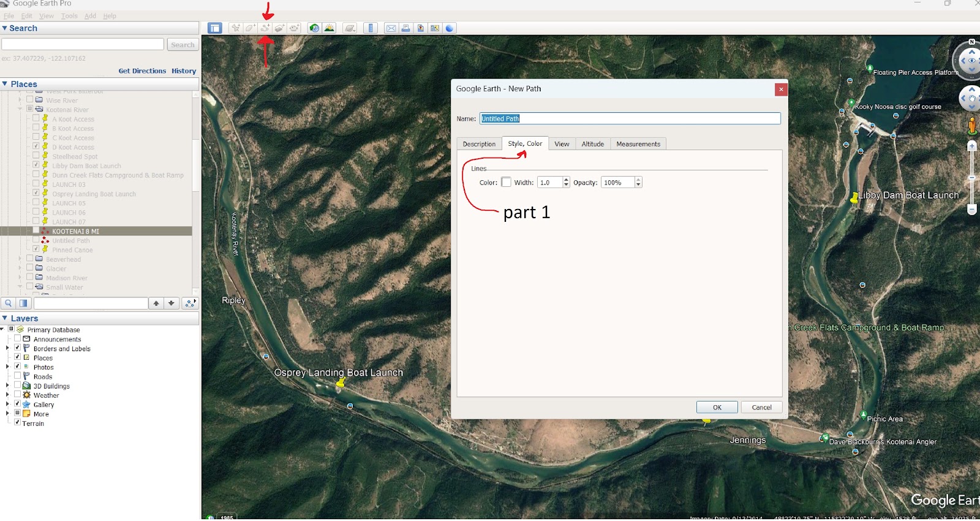Enable the 3D Buildings layer checkbox
The height and width of the screenshot is (521, 980).
[x=17, y=386]
